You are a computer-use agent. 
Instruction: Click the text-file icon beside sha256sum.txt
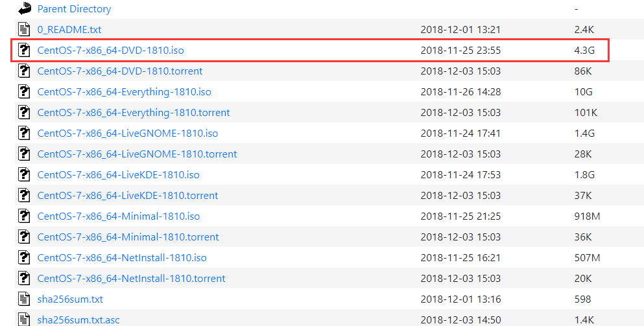(24, 299)
